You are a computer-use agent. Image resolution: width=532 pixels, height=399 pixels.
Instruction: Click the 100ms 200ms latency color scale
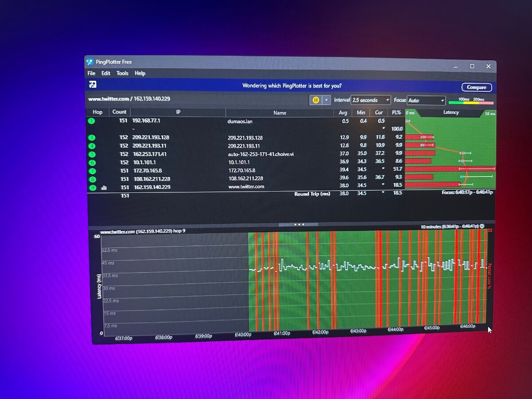click(x=470, y=101)
